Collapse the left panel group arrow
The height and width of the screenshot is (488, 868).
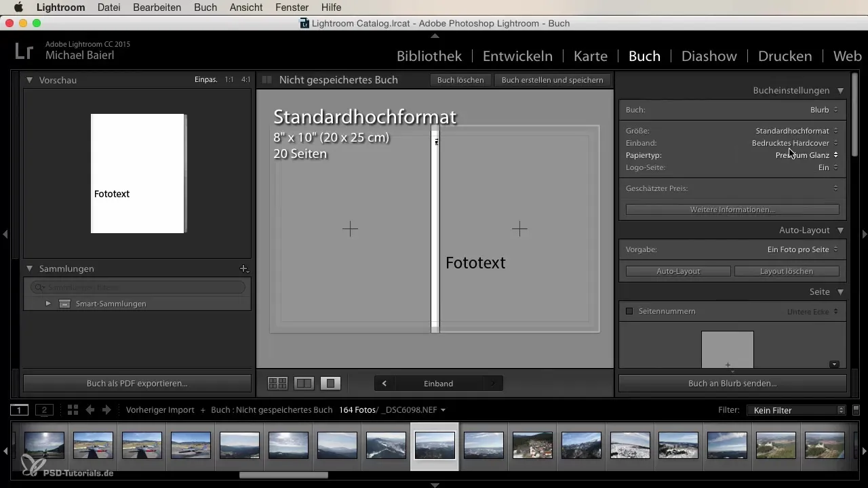[x=5, y=234]
